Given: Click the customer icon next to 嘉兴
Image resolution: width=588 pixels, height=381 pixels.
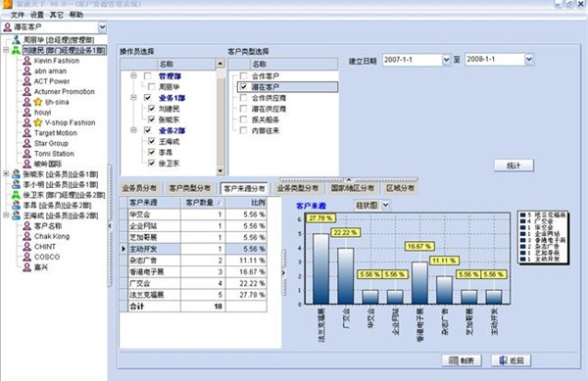Looking at the screenshot, I should pyautogui.click(x=27, y=267).
